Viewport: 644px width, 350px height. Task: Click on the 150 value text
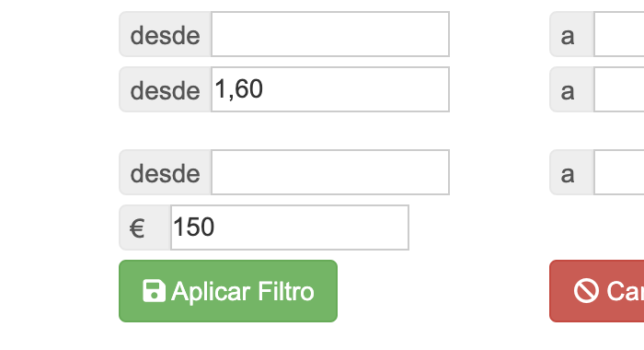click(193, 227)
